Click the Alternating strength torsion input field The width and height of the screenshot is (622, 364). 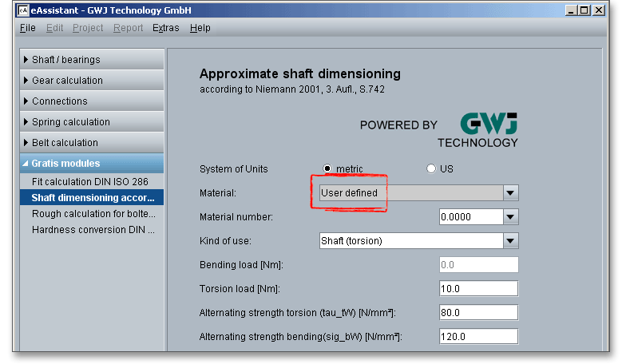coord(478,313)
